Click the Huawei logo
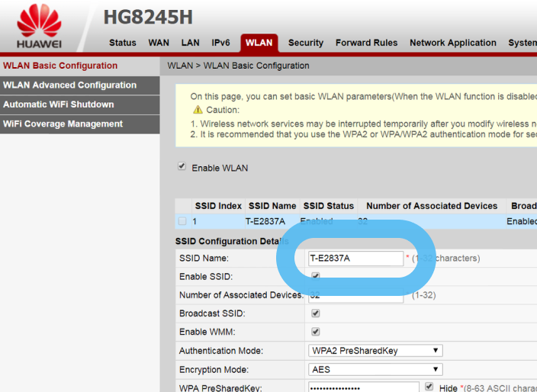537x392 pixels. click(x=39, y=25)
